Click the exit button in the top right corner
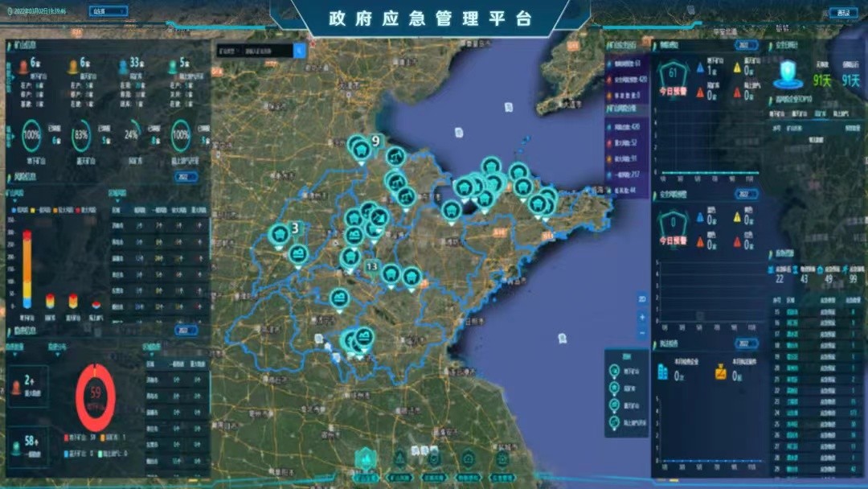 coord(843,12)
